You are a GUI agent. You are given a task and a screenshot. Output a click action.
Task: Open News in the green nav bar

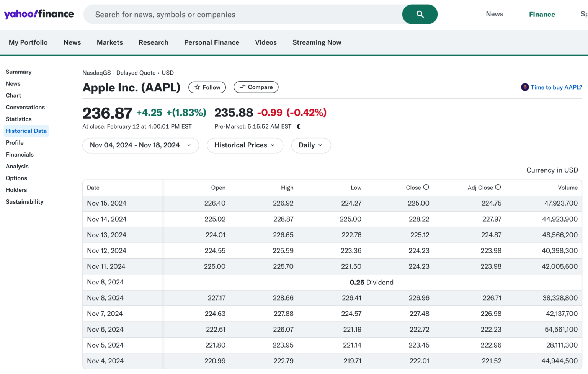[72, 42]
